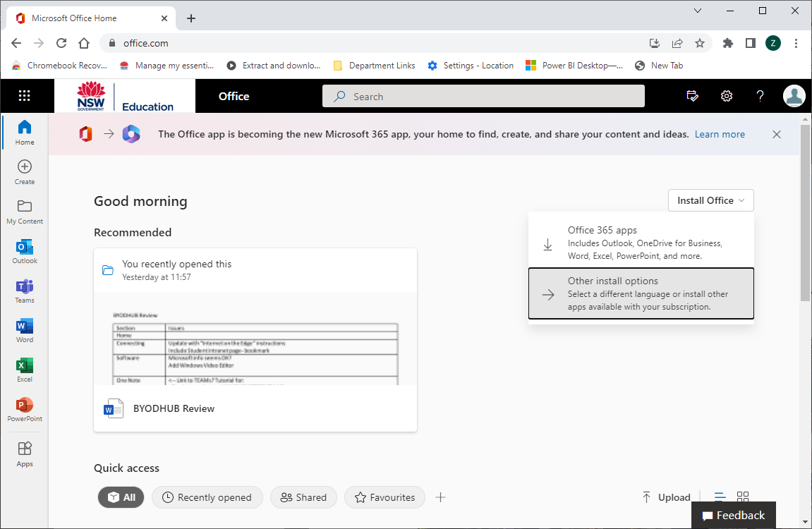This screenshot has width=812, height=529.
Task: Click the Office search box
Action: [x=483, y=96]
